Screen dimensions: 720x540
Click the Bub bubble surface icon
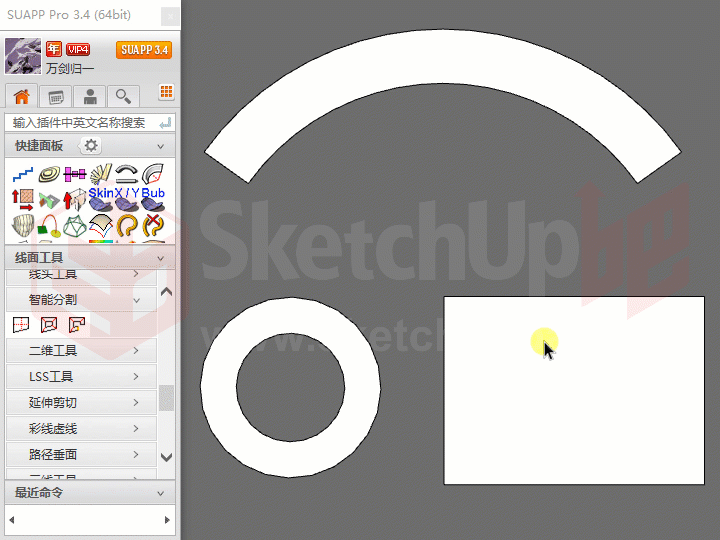pyautogui.click(x=153, y=199)
